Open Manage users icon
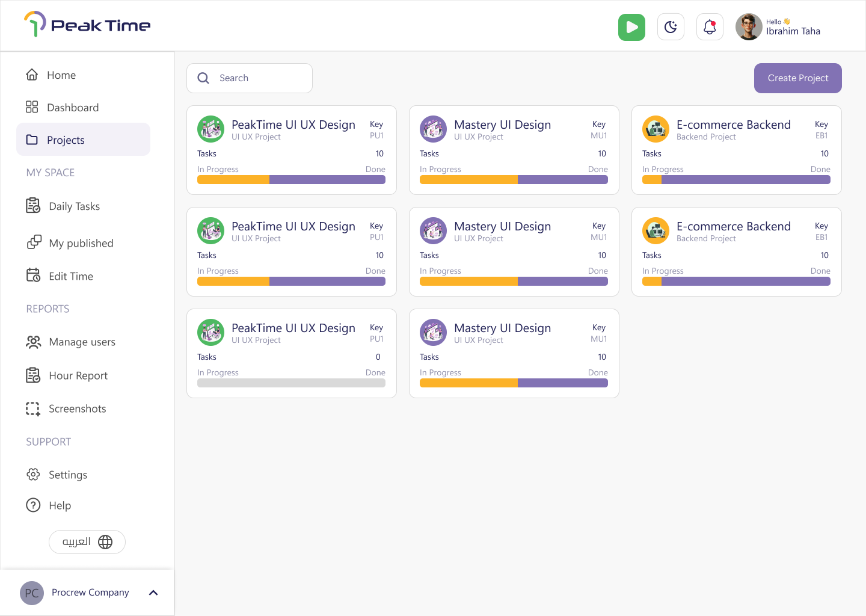 pos(33,342)
